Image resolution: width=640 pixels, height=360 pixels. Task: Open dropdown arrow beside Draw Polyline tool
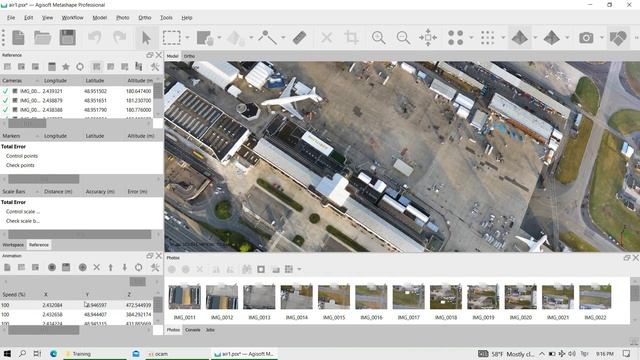pos(283,38)
